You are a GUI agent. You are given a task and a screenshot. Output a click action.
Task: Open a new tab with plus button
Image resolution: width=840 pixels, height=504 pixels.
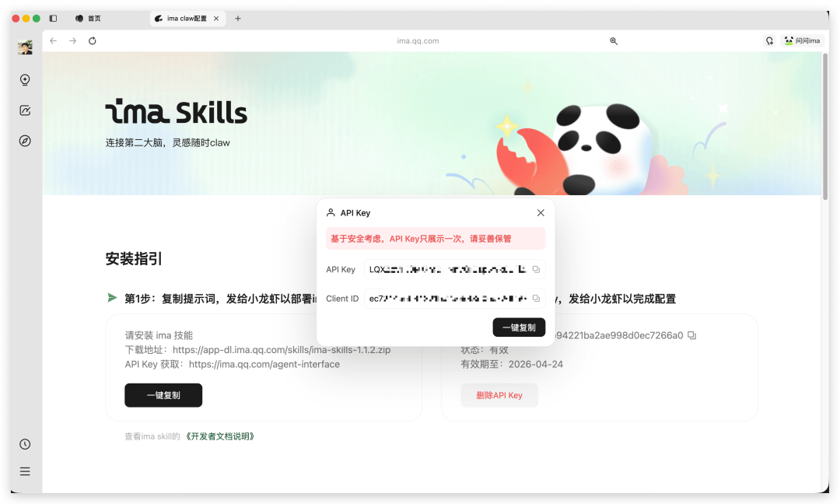coord(238,18)
